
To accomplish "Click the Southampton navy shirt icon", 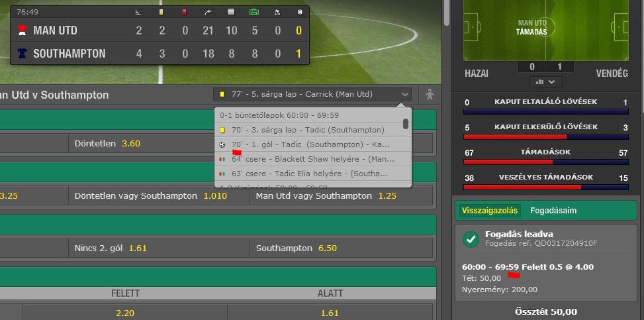I will (x=23, y=54).
